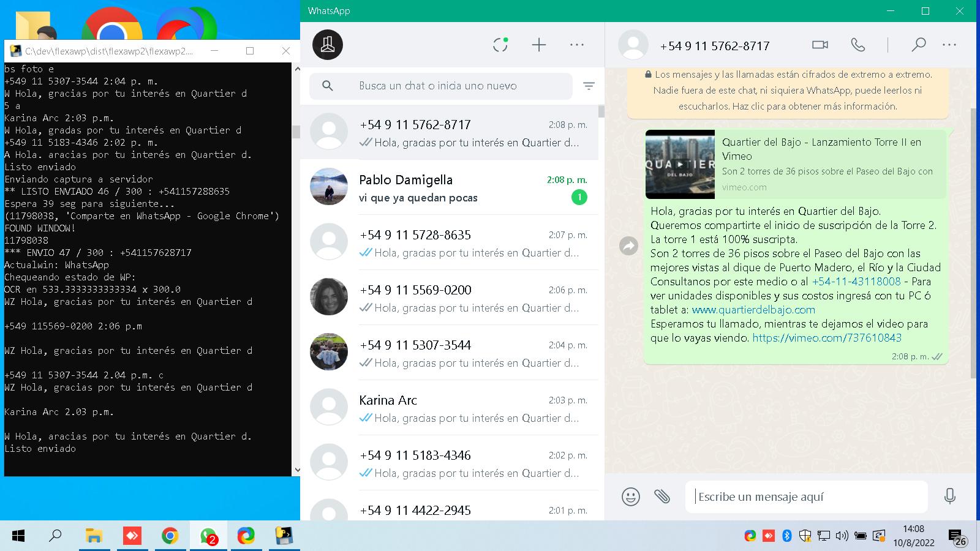The width and height of the screenshot is (980, 551).
Task: Open own profile avatar in WhatsApp
Action: pos(328,45)
